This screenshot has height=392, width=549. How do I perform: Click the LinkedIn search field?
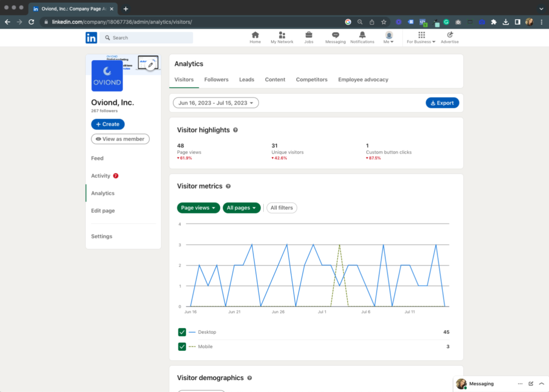146,37
